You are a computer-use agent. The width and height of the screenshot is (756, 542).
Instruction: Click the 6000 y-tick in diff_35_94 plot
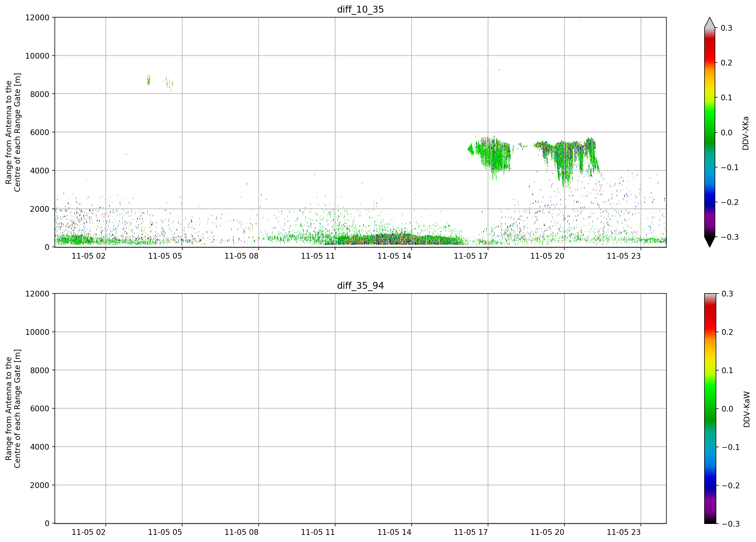40,409
